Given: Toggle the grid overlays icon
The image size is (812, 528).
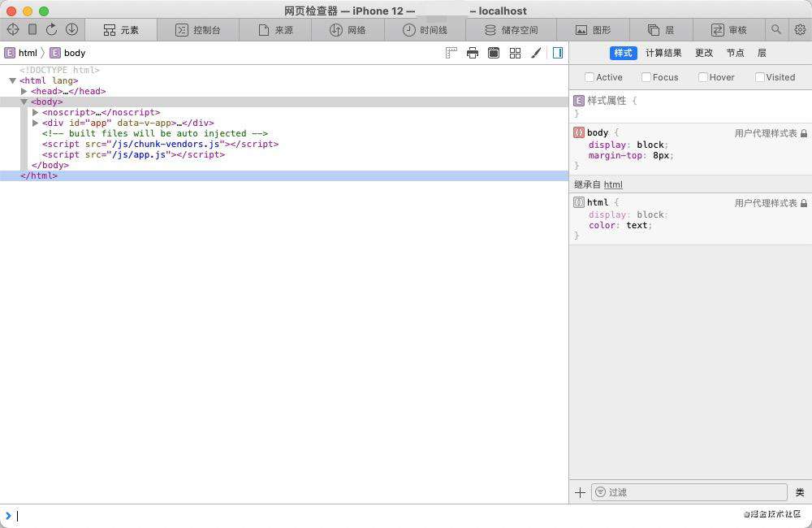Looking at the screenshot, I should click(x=515, y=53).
